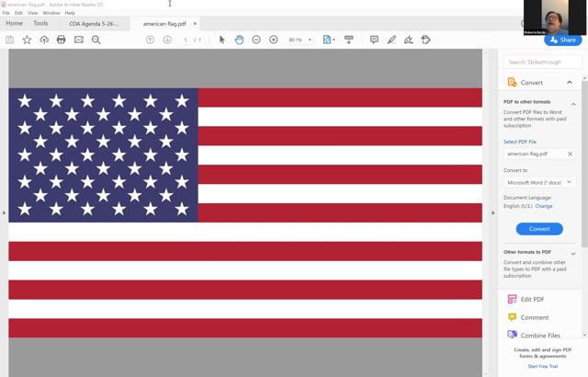Open the find text magnifier icon
Viewport: 588px width, 377px height.
96,40
